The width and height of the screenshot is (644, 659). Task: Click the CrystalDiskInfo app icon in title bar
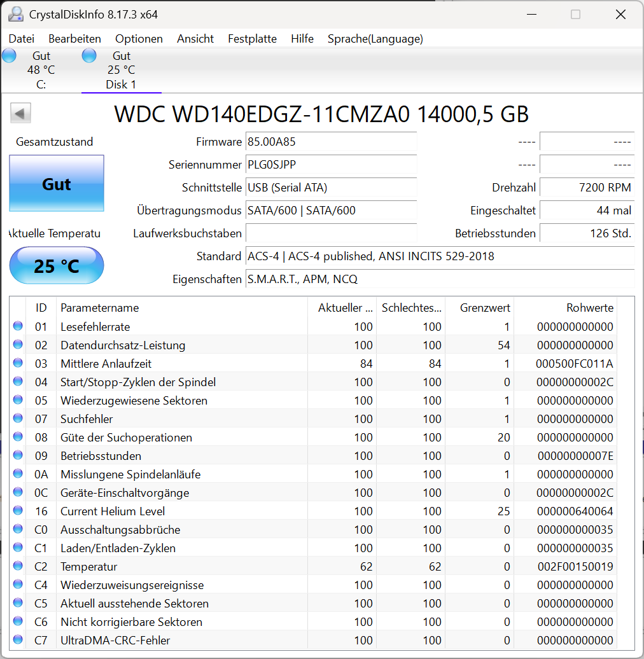pos(16,14)
